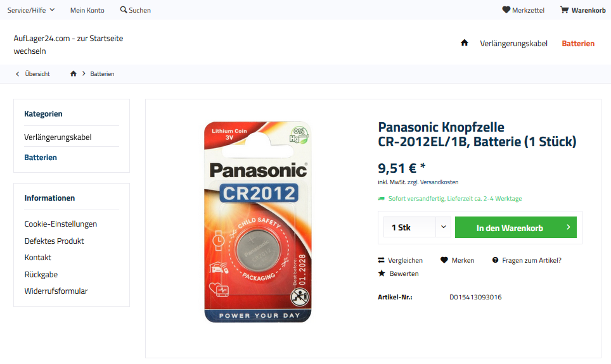Go home via main navigation house icon

(464, 43)
